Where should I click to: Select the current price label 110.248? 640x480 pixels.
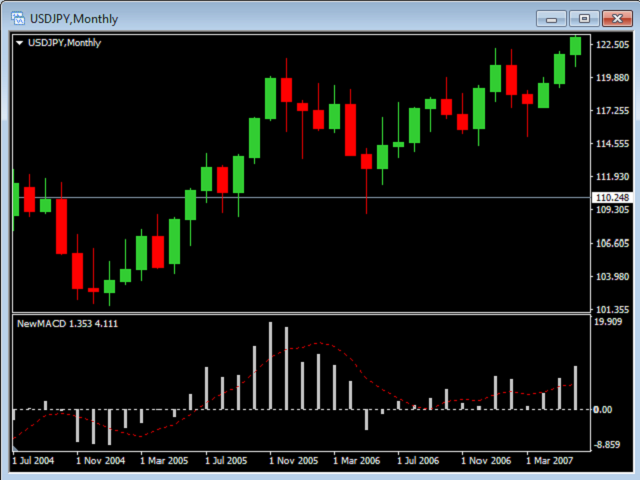coord(612,198)
